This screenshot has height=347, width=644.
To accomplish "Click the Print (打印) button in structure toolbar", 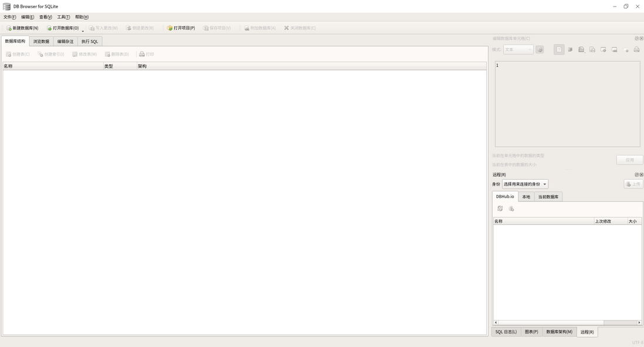I will tap(147, 54).
